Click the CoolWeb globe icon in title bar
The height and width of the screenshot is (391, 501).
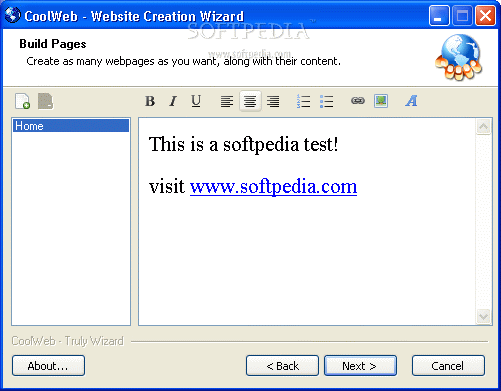coord(13,15)
